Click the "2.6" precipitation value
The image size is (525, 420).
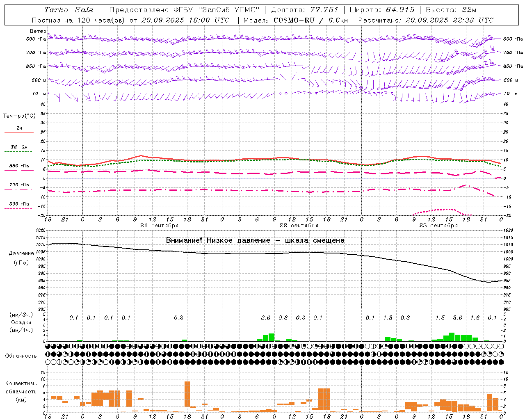(x=266, y=317)
